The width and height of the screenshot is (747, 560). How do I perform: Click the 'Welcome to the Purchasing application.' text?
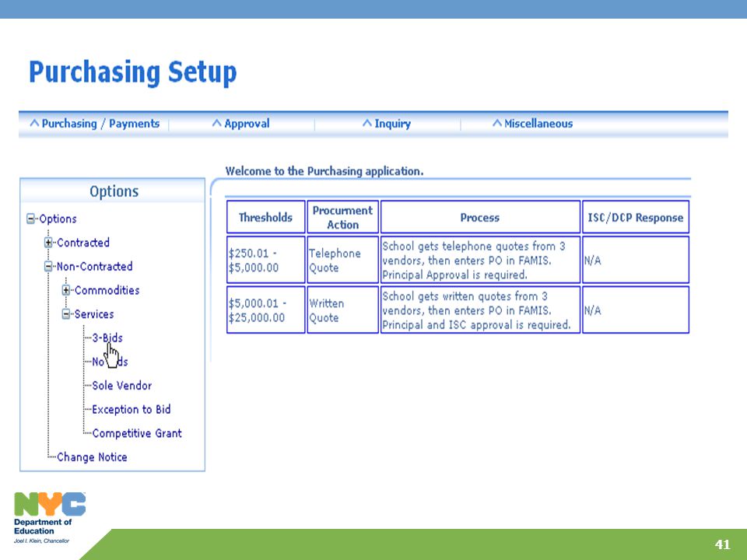click(x=324, y=171)
